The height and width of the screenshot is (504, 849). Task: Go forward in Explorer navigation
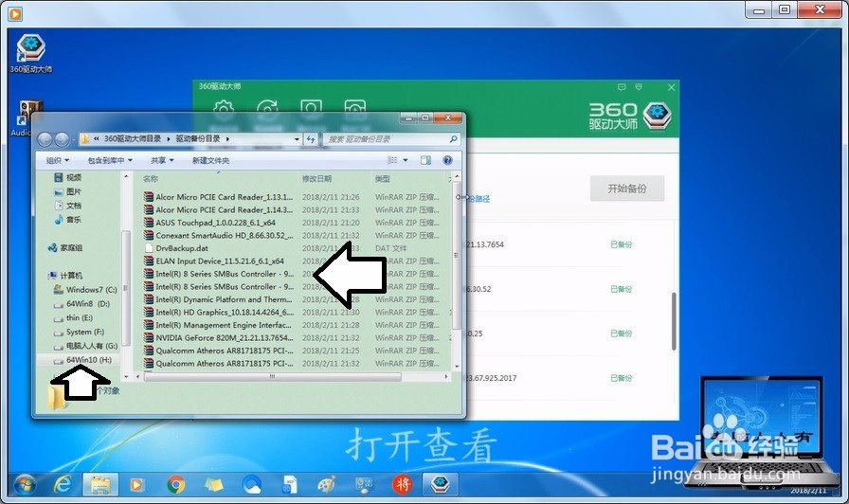coord(63,139)
